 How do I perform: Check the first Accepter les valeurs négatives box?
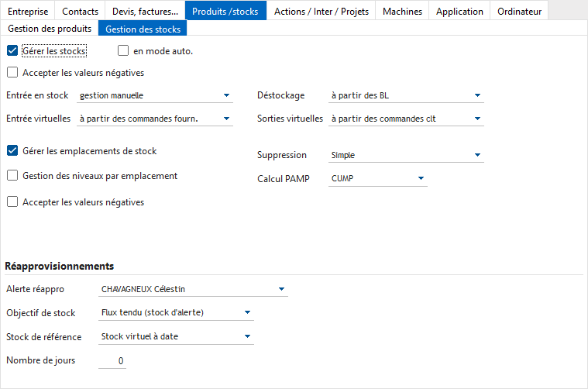pyautogui.click(x=12, y=73)
